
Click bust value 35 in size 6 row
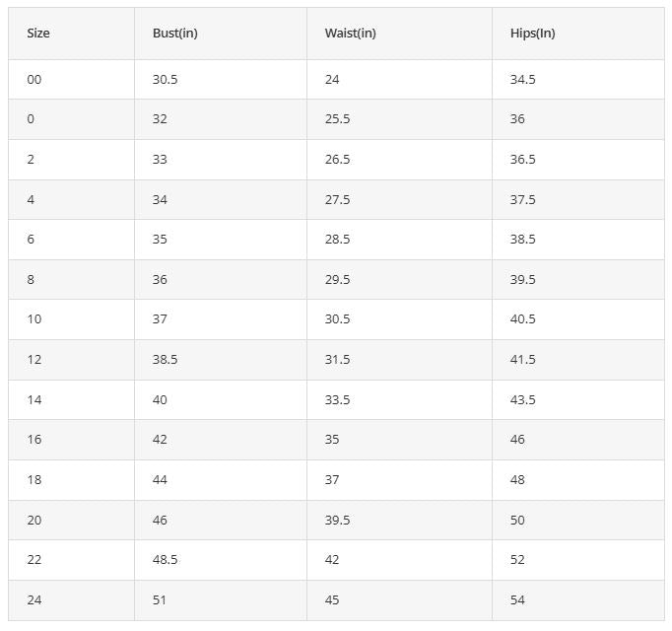coord(160,240)
